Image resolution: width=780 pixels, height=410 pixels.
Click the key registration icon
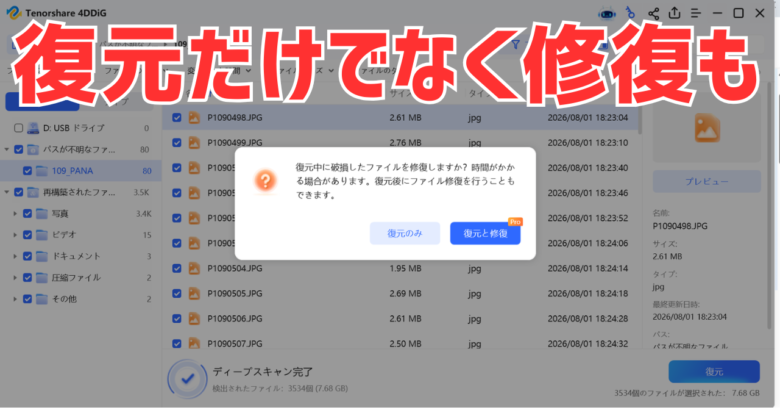tap(630, 13)
